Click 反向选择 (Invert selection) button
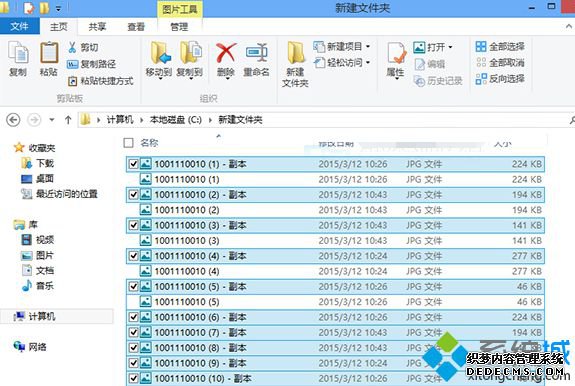This screenshot has width=575, height=386. click(x=500, y=79)
